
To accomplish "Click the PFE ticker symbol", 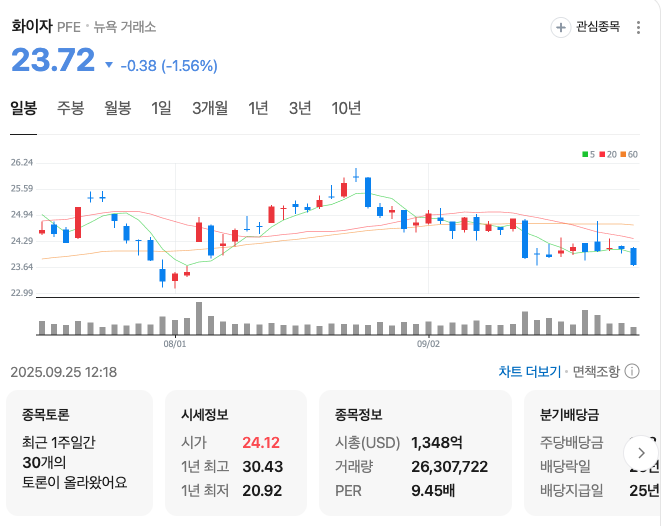I will click(68, 27).
